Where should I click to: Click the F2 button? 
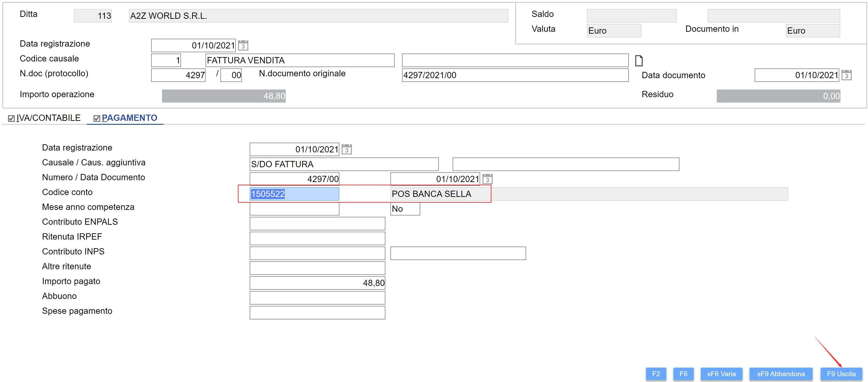[656, 374]
